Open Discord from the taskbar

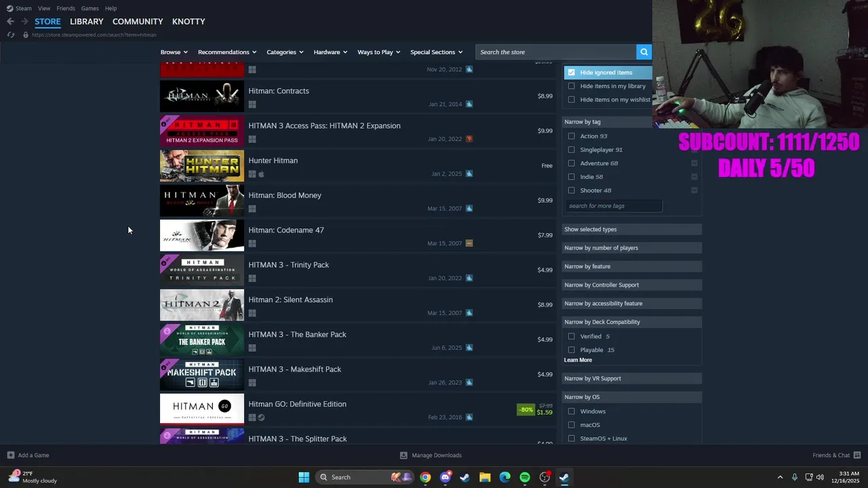coord(445,477)
